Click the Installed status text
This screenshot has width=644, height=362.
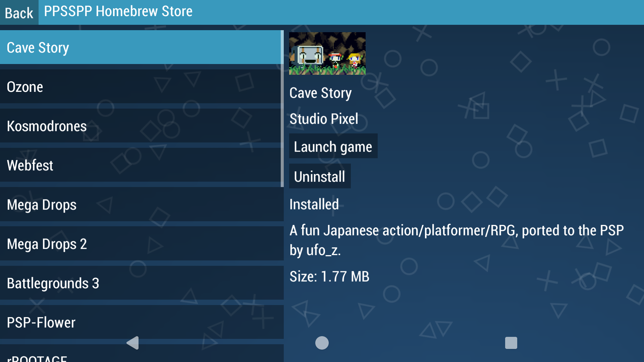click(x=314, y=204)
